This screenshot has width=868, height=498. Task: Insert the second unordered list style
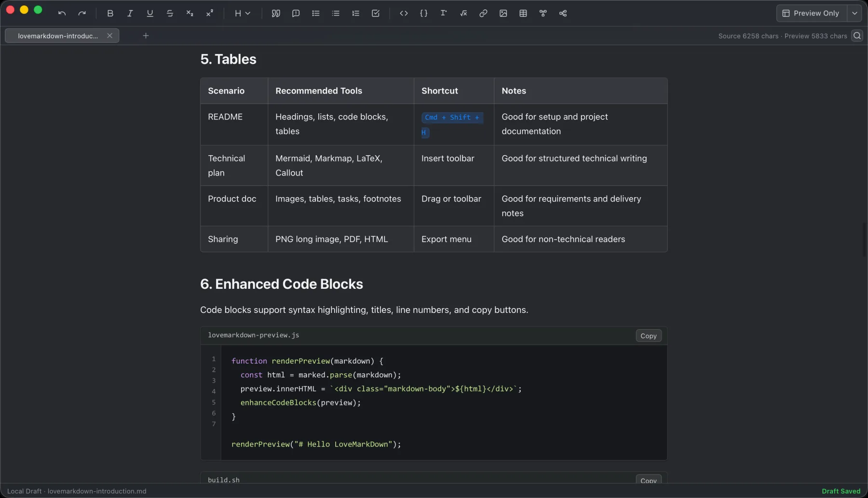336,13
